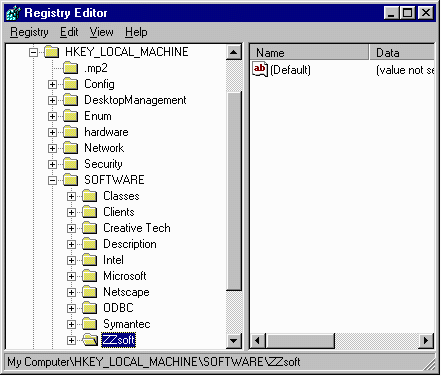441x376 pixels.
Task: Select the .mp2 key label
Action: click(x=96, y=68)
